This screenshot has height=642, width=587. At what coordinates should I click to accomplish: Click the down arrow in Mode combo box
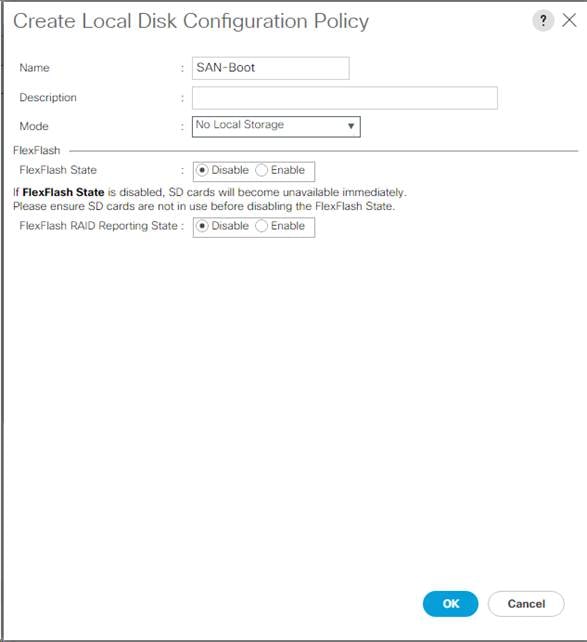[x=351, y=126]
